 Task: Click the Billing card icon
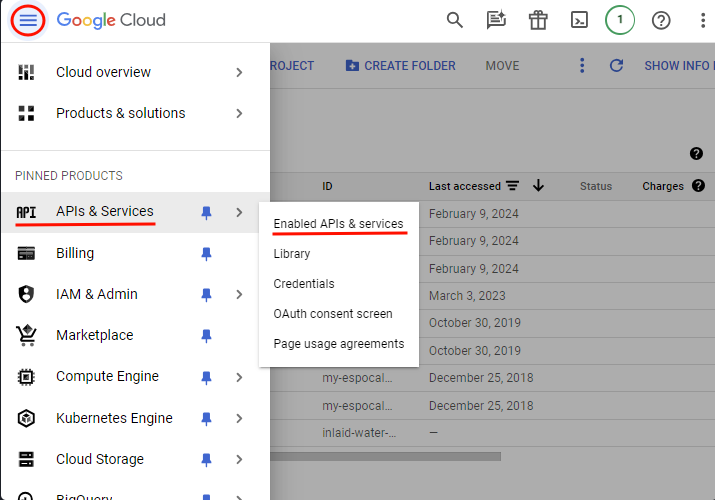tap(26, 253)
